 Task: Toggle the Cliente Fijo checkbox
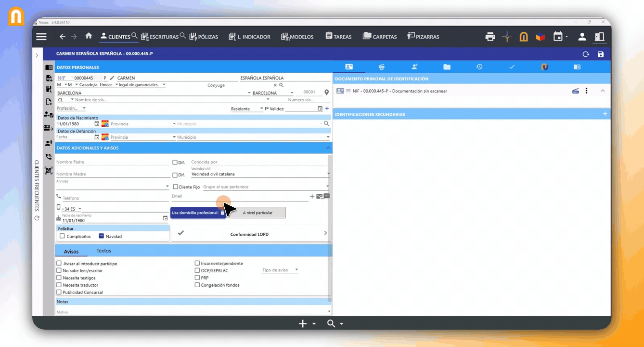tap(175, 187)
